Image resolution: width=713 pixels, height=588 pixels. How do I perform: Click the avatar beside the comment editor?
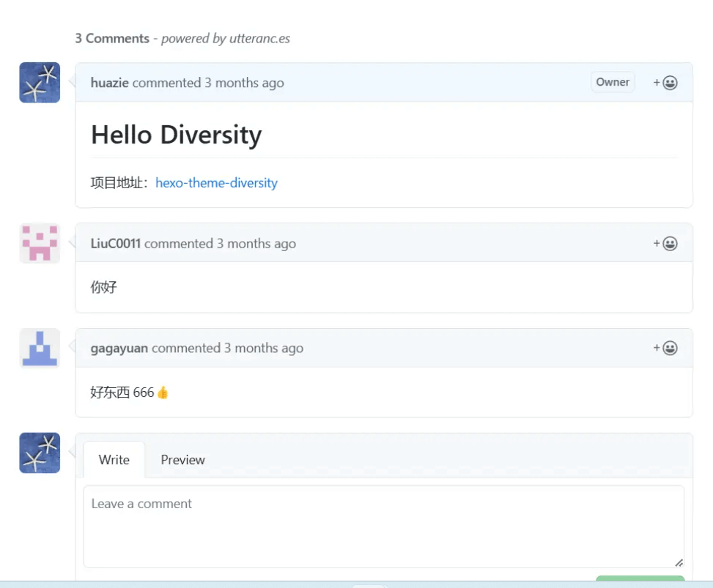tap(40, 453)
